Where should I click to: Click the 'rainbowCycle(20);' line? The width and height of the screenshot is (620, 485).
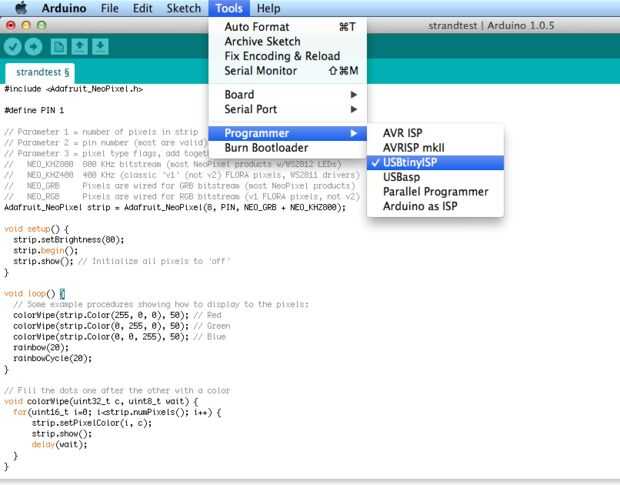52,359
